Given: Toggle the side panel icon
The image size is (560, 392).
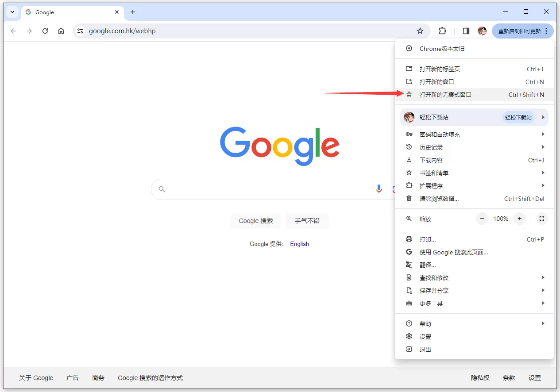Looking at the screenshot, I should click(x=466, y=31).
